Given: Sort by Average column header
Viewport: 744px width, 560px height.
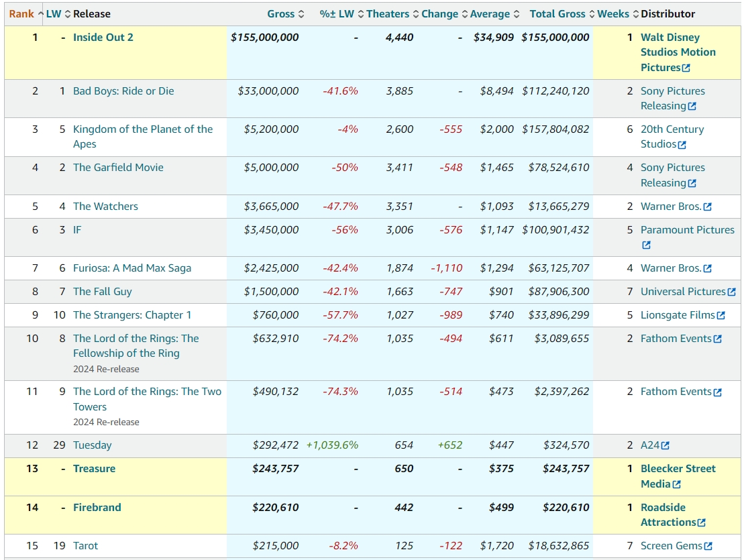Looking at the screenshot, I should tap(490, 13).
